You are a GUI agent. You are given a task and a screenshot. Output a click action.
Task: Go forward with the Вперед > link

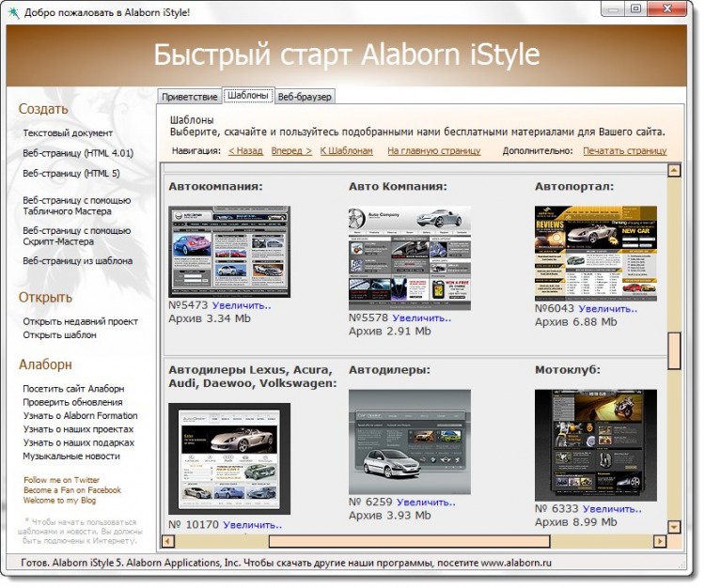(x=291, y=151)
